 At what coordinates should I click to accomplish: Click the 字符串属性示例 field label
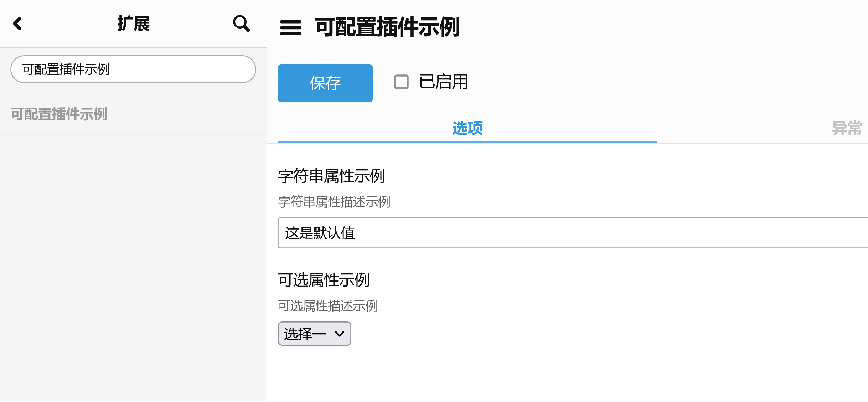331,176
